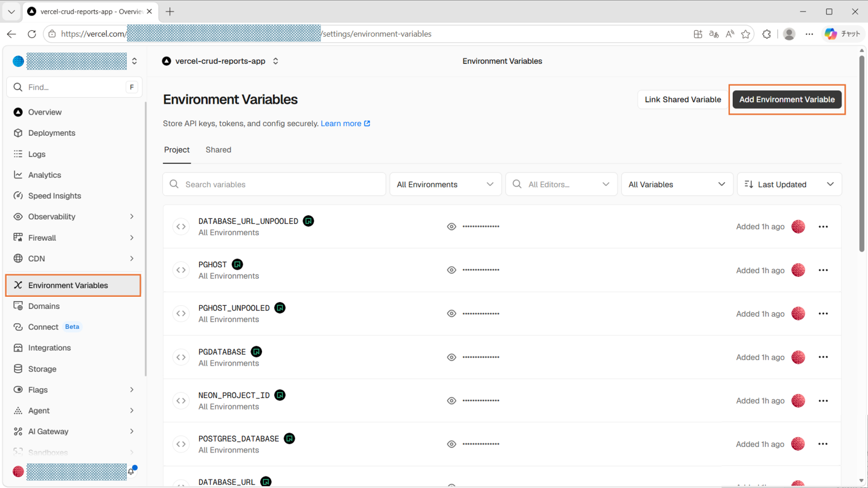Focus the Search variables field
This screenshot has width=868, height=488.
[x=274, y=185]
